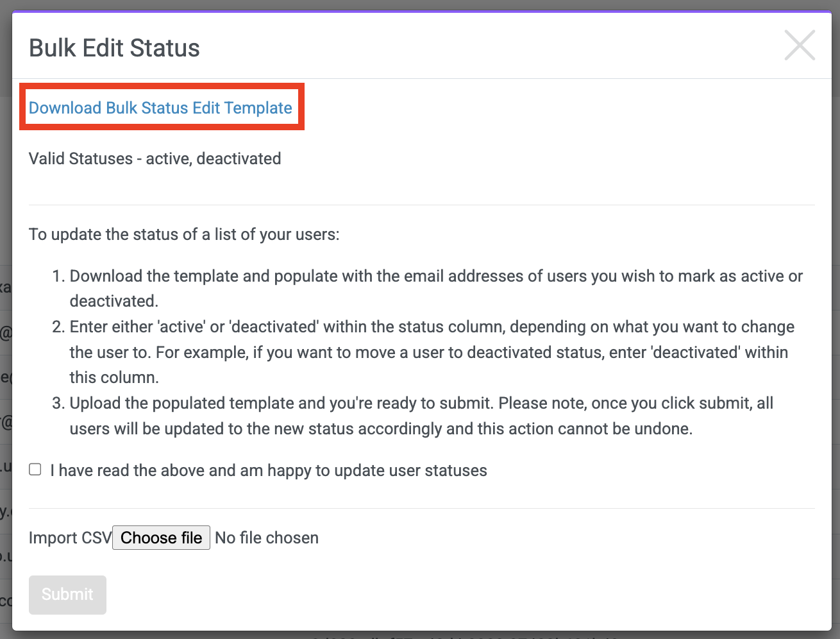Click the dimmed background left of dialog

point(6,321)
